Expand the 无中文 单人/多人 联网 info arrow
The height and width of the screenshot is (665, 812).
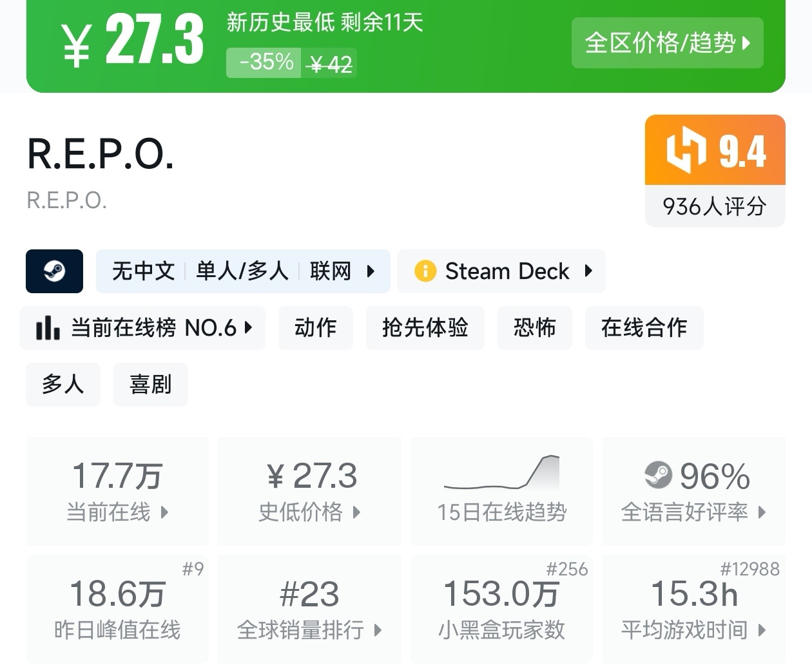(x=371, y=271)
